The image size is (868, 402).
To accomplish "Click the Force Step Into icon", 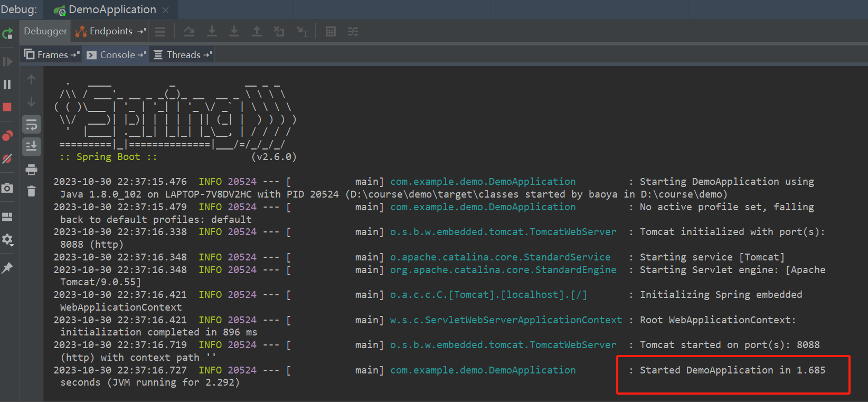I will tap(234, 32).
